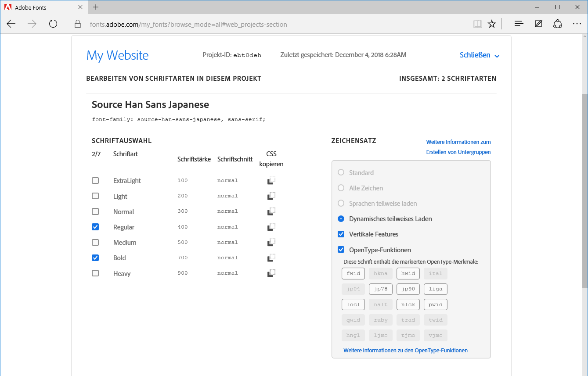Toggle the jp78 OpenType feature
Viewport: 588px width, 376px height.
click(381, 289)
